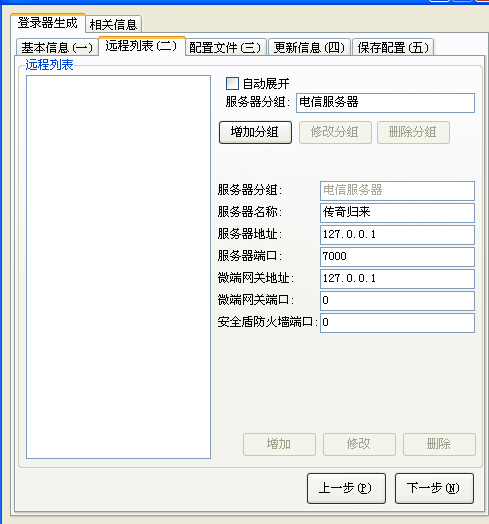489x524 pixels.
Task: Click the 微端网关端口 input field
Action: pos(397,301)
